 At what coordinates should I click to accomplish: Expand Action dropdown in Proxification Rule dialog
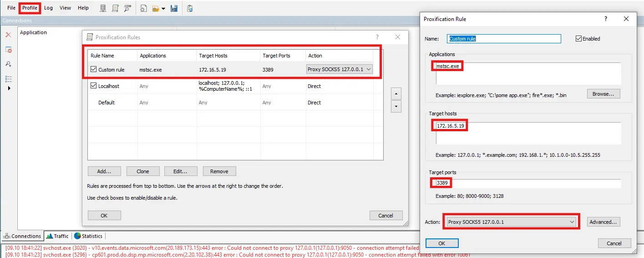(x=572, y=222)
